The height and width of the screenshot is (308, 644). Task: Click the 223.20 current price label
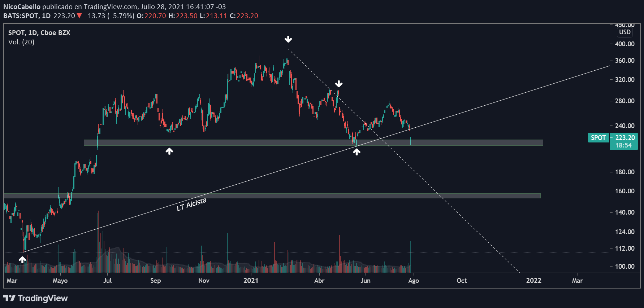625,137
